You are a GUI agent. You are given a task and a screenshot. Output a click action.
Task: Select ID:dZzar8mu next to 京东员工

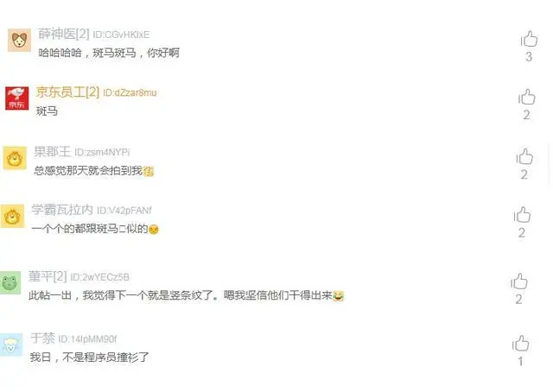pyautogui.click(x=130, y=92)
